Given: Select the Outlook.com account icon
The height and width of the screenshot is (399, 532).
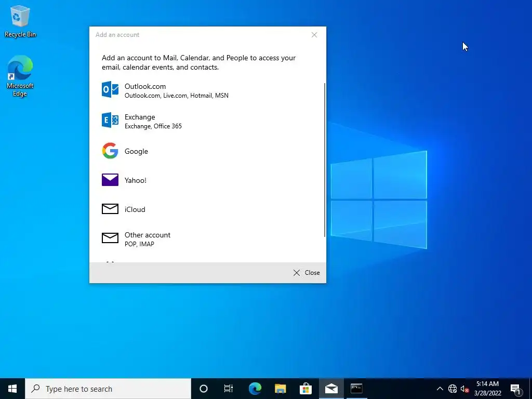Looking at the screenshot, I should click(110, 89).
